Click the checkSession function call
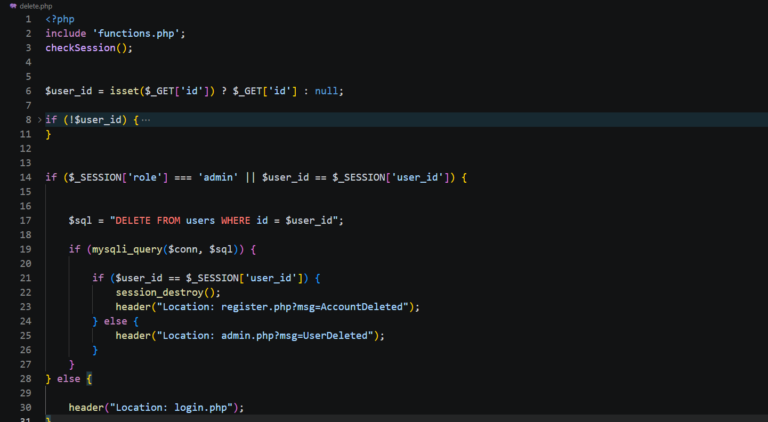 pos(80,48)
